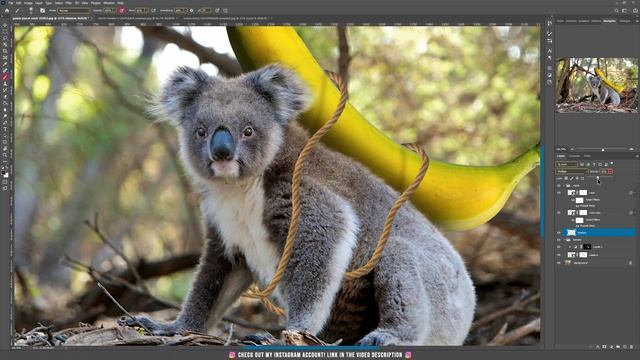This screenshot has width=640, height=360.
Task: Collapse the top layer group
Action: coord(564,186)
